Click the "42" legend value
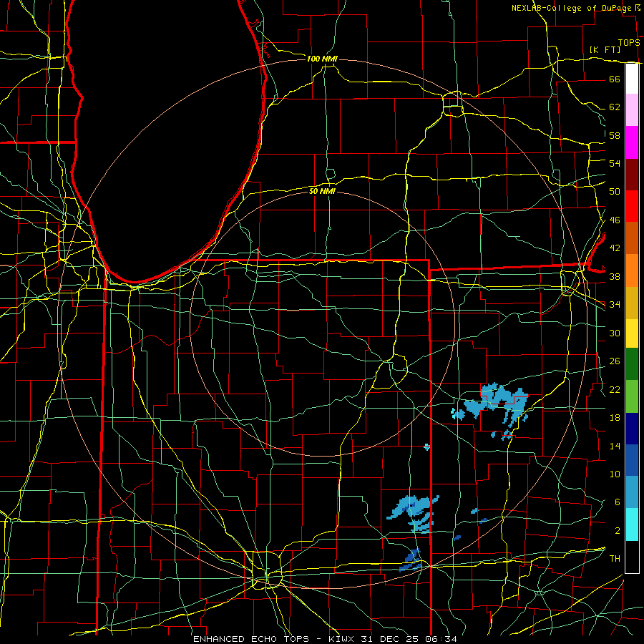This screenshot has width=644, height=644. pyautogui.click(x=615, y=248)
